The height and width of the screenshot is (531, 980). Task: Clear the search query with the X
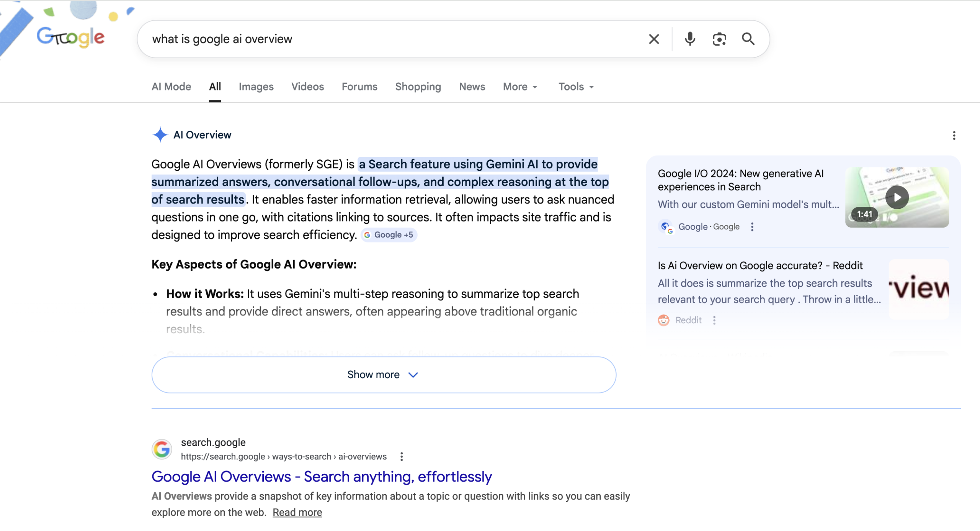[653, 39]
